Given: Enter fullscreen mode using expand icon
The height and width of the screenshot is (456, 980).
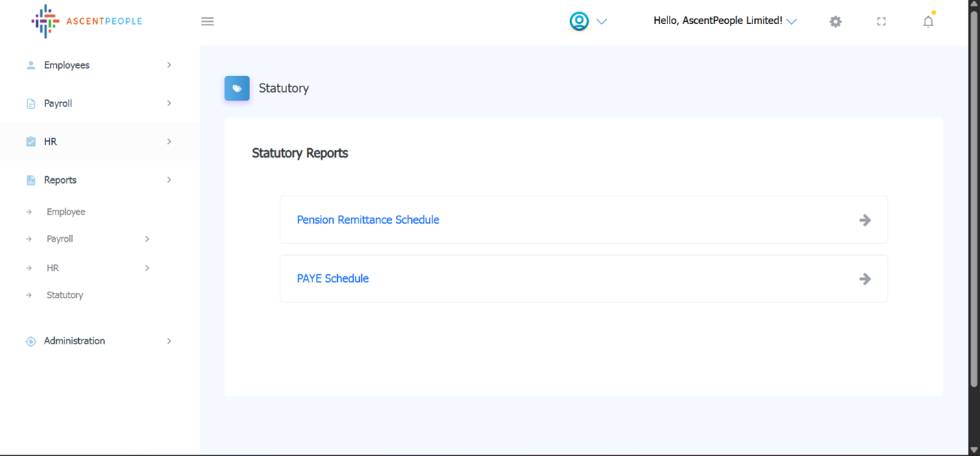Looking at the screenshot, I should 881,21.
